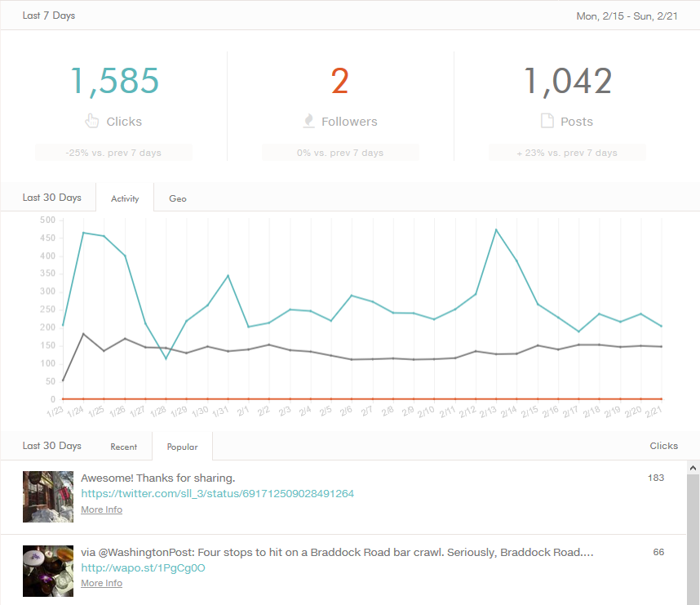Click the flame Followers icon
The image size is (700, 605).
(308, 122)
